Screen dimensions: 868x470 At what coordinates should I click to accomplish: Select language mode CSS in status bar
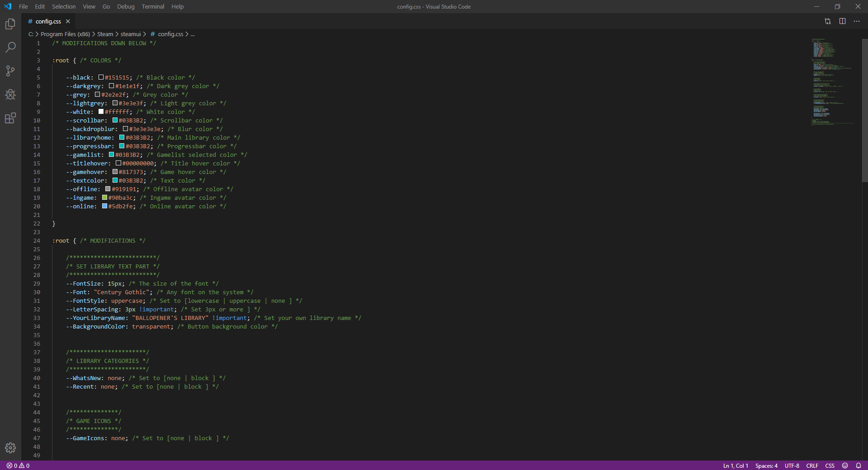pyautogui.click(x=830, y=465)
